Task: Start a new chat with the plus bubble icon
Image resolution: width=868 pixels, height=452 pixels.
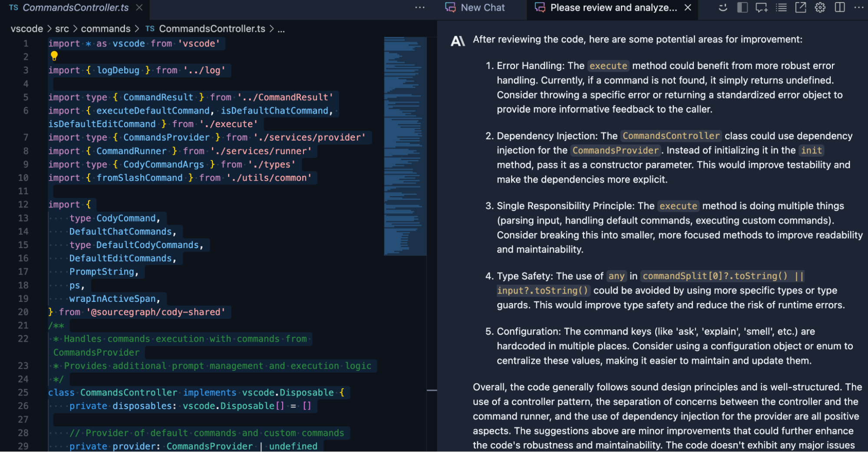Action: tap(762, 8)
